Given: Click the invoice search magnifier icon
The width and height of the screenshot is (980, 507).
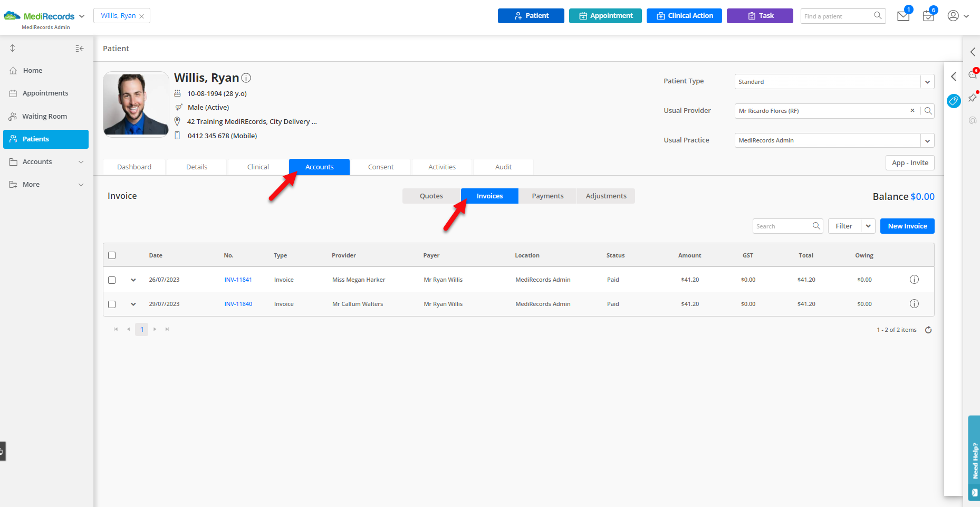Looking at the screenshot, I should (816, 226).
